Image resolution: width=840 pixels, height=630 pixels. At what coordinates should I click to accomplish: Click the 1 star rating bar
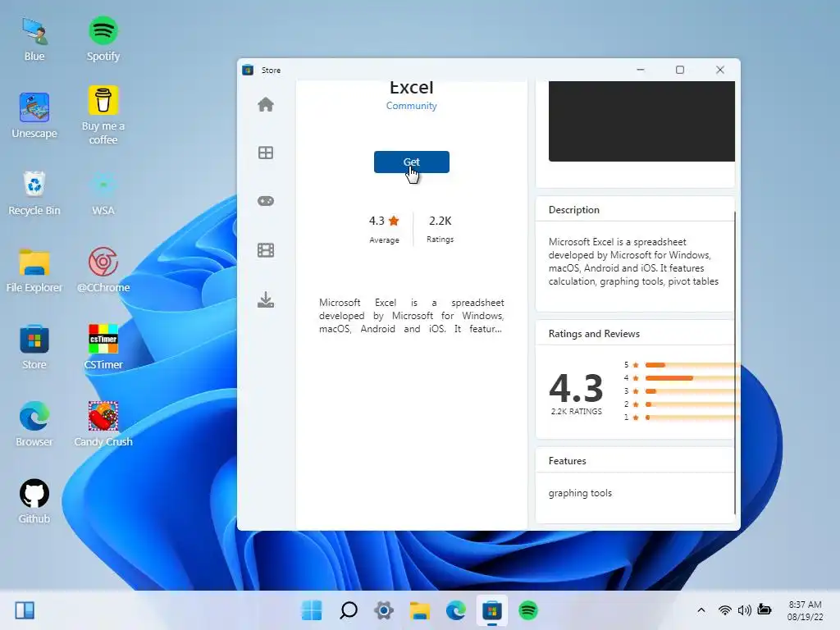[692, 418]
